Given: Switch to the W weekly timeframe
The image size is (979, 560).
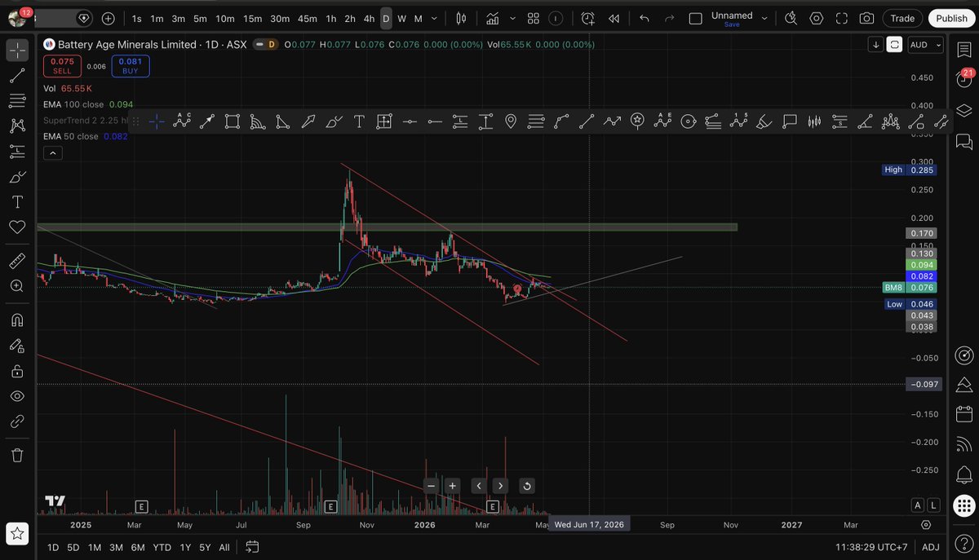Looking at the screenshot, I should 401,18.
